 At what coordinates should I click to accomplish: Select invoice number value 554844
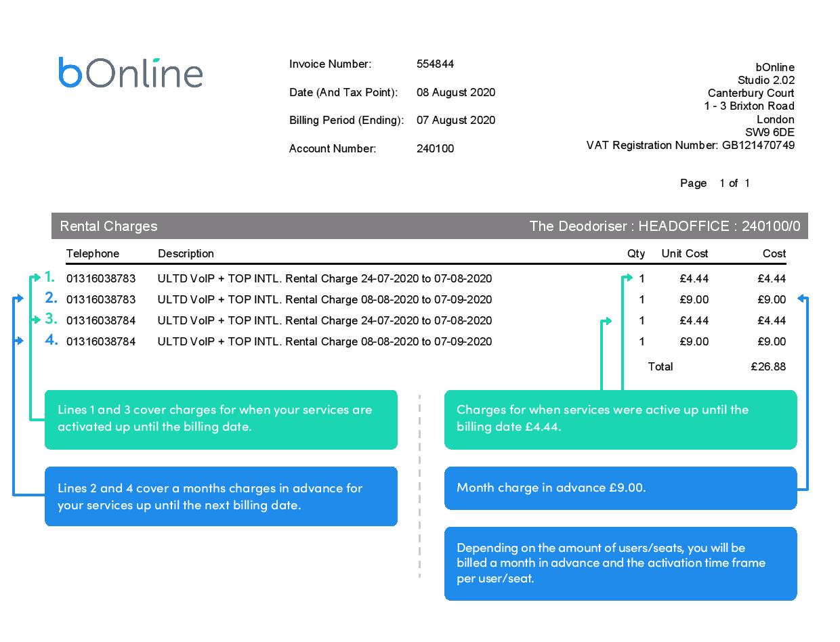435,64
